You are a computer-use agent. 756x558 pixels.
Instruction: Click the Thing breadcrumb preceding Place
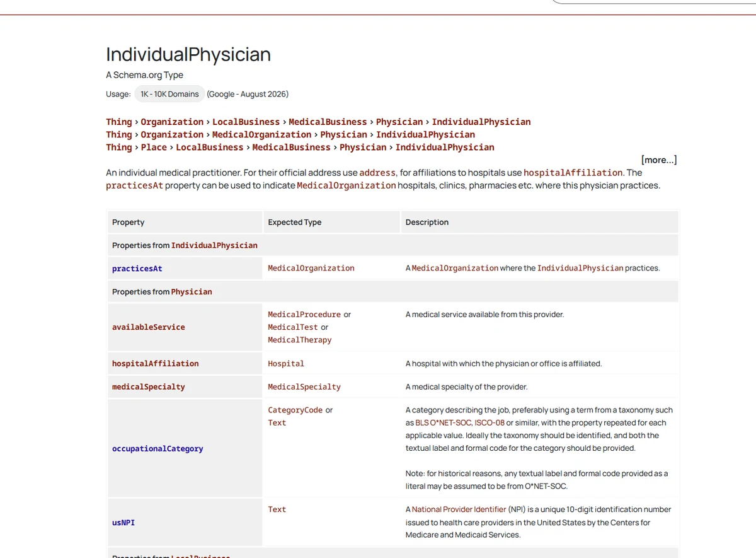[119, 147]
